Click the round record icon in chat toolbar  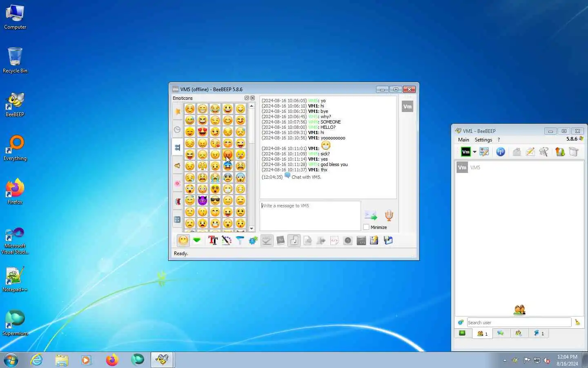[348, 240]
